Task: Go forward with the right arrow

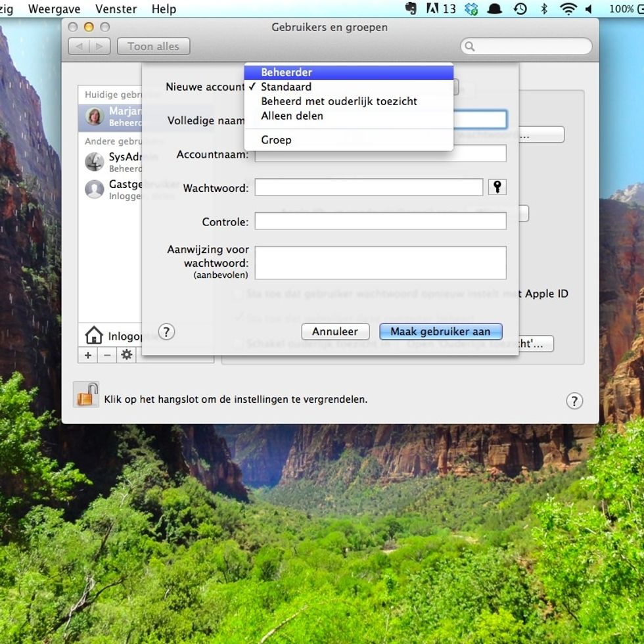Action: [99, 47]
